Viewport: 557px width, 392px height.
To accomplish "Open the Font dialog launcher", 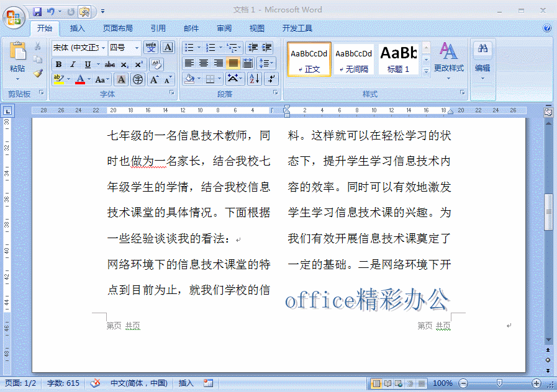I will pyautogui.click(x=172, y=92).
